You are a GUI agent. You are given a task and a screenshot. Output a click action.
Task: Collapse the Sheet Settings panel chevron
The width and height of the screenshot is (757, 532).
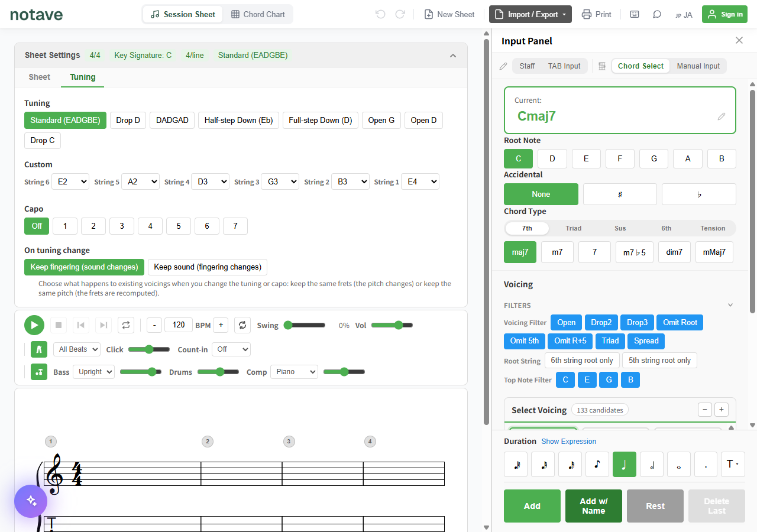[x=453, y=56]
